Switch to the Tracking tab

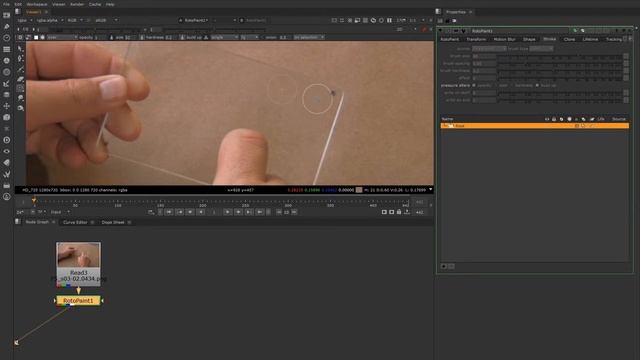point(614,39)
